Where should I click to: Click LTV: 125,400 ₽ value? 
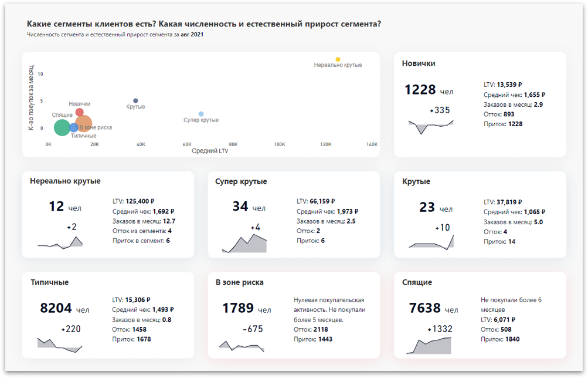click(x=133, y=201)
